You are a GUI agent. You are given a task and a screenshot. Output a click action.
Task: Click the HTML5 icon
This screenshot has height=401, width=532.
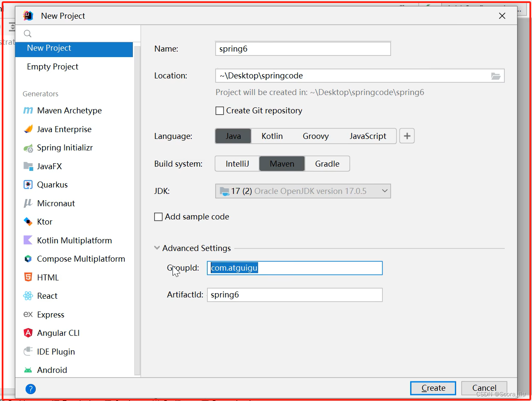pyautogui.click(x=28, y=277)
